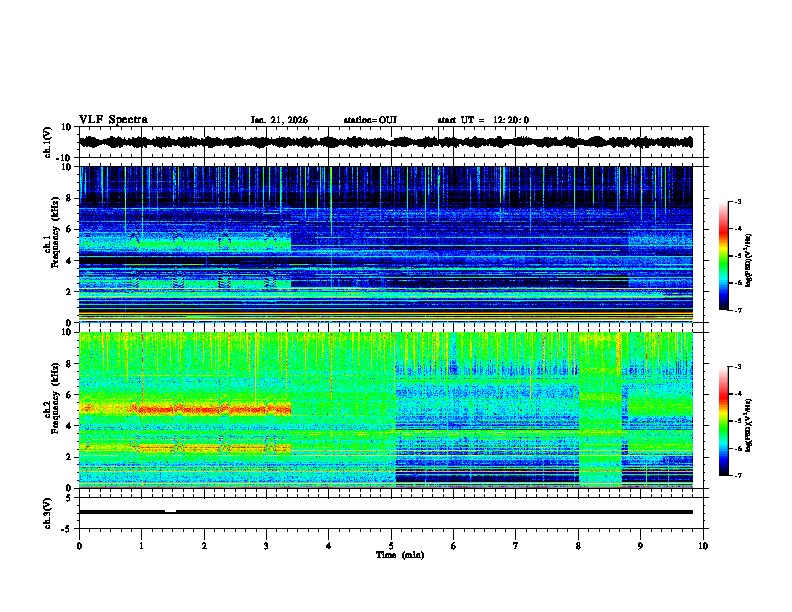Click the 0 kHz tick on ch.2 spectrogram
Screen dimensions: 792x612
coord(70,488)
